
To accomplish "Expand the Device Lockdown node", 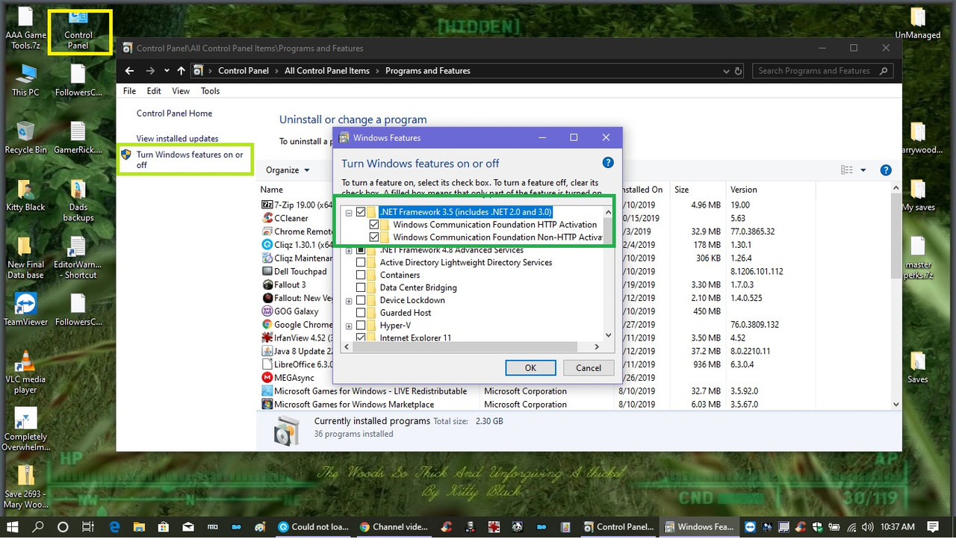I will [349, 301].
